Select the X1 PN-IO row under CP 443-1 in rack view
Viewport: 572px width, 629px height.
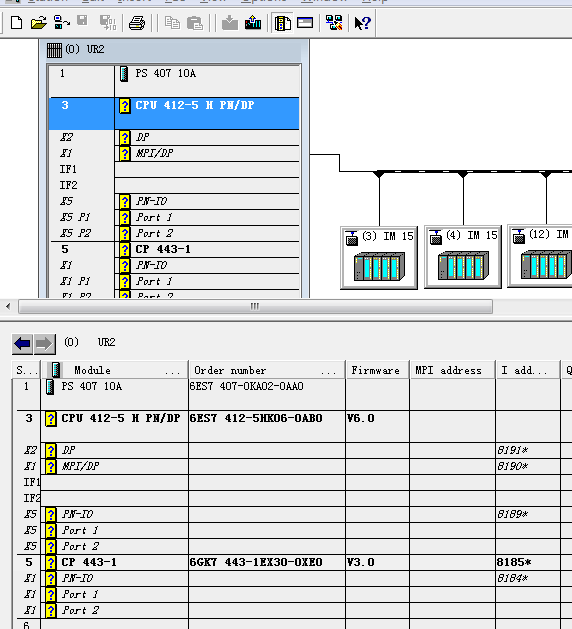point(174,266)
